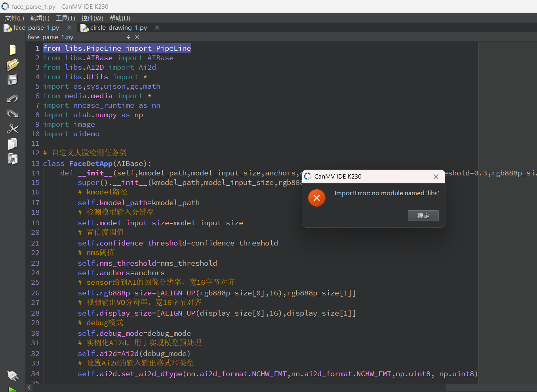Image resolution: width=537 pixels, height=392 pixels.
Task: Click the New File icon in sidebar
Action: (13, 50)
